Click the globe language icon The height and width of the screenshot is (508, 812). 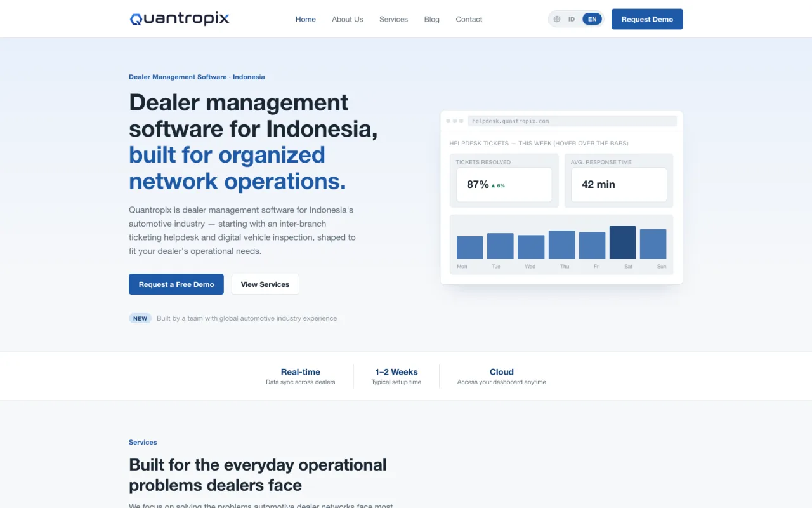point(557,19)
